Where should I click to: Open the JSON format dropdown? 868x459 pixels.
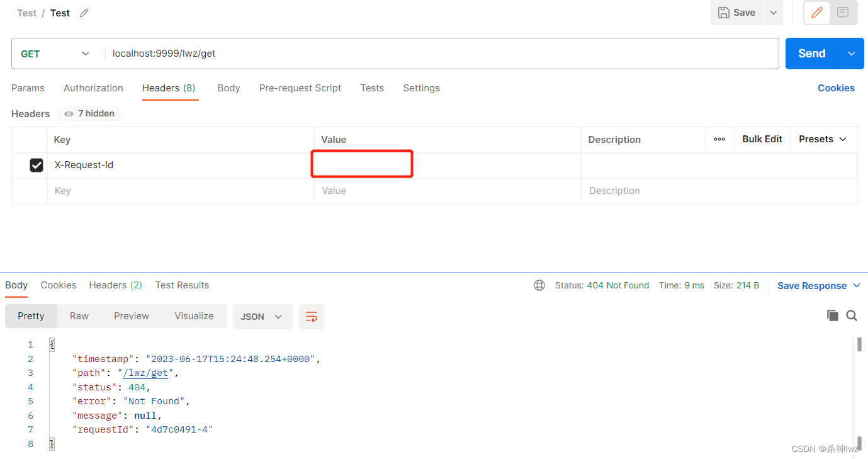(262, 317)
